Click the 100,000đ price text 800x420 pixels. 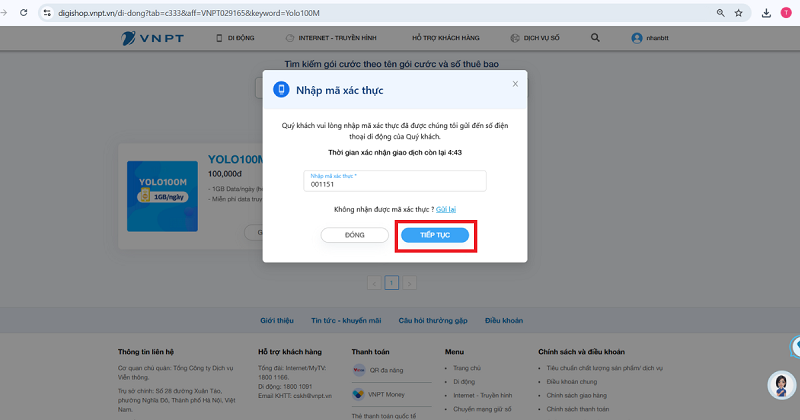click(x=224, y=174)
